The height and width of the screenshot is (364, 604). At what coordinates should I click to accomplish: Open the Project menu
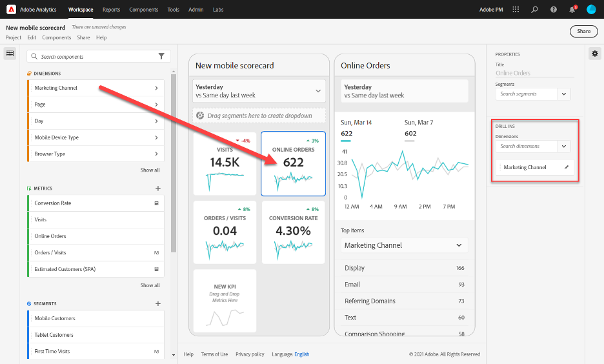(14, 37)
